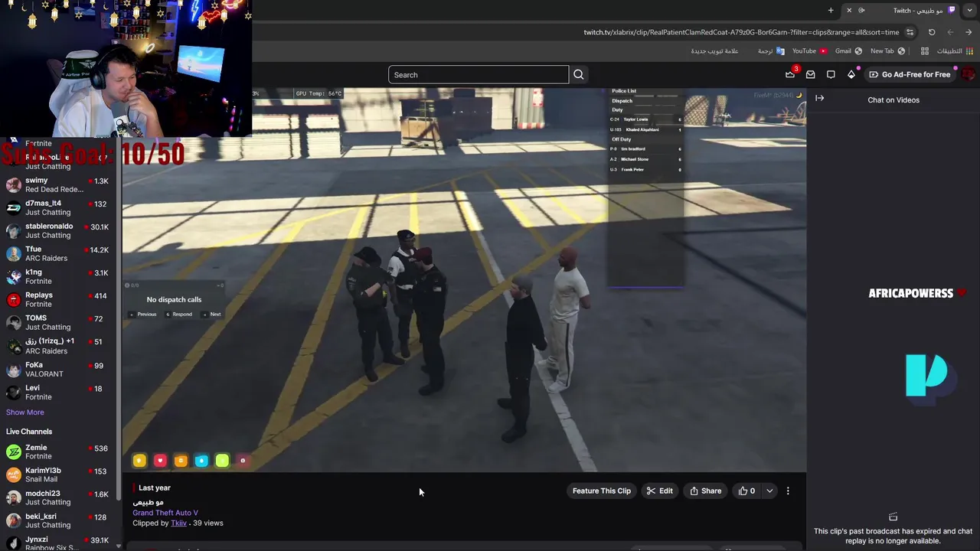This screenshot has width=980, height=551.
Task: Click the dark red in-game HUD icon
Action: [x=243, y=460]
